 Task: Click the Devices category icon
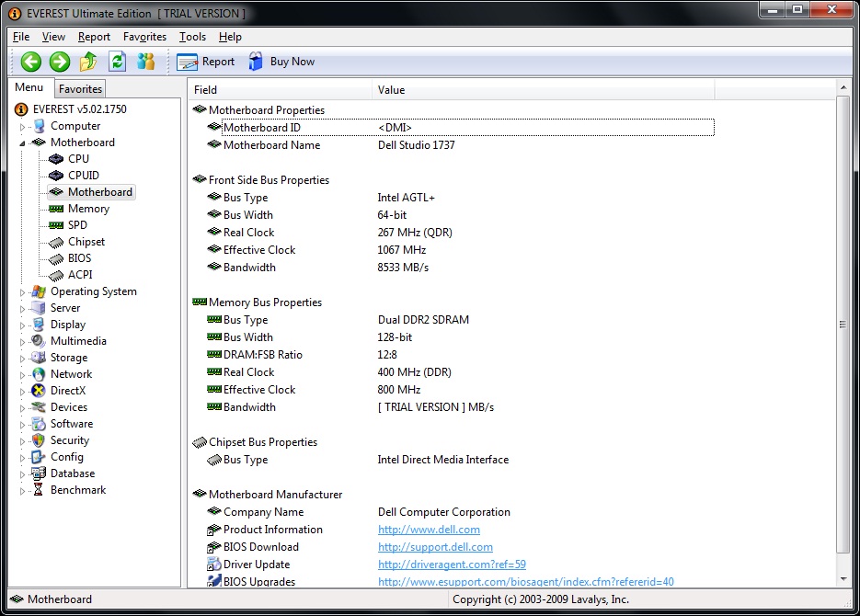[39, 407]
